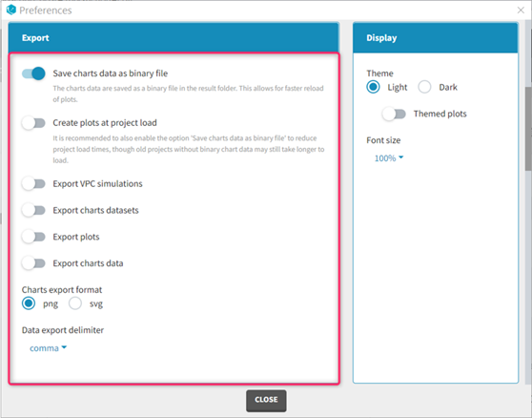This screenshot has height=418, width=532.
Task: Disable Save charts data as binary file
Action: coord(33,73)
